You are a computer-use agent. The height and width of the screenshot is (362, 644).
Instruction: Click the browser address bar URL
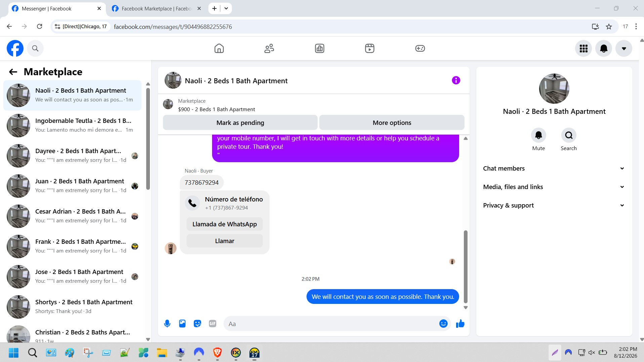(x=173, y=27)
